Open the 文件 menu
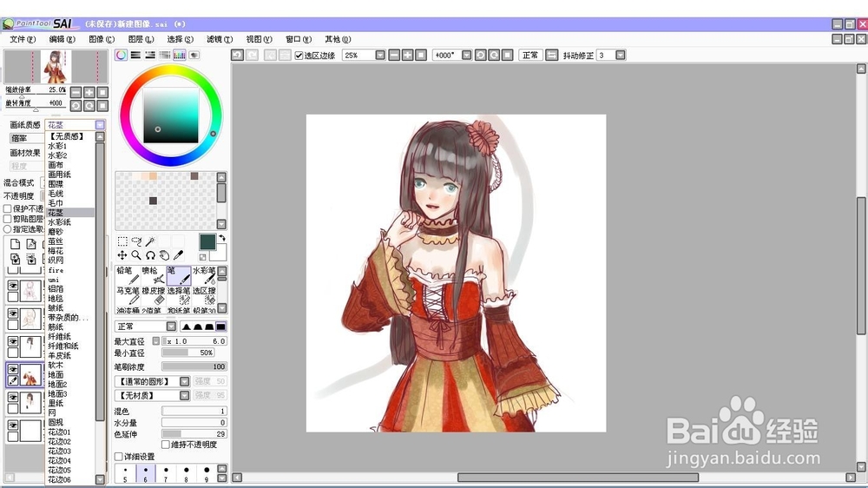Image resolution: width=868 pixels, height=488 pixels. tap(23, 39)
